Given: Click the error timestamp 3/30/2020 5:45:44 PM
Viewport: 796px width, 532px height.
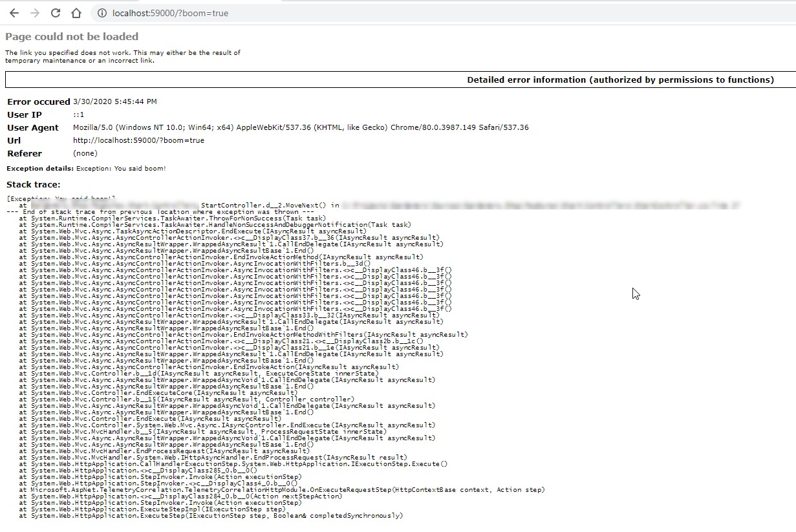Looking at the screenshot, I should click(114, 101).
